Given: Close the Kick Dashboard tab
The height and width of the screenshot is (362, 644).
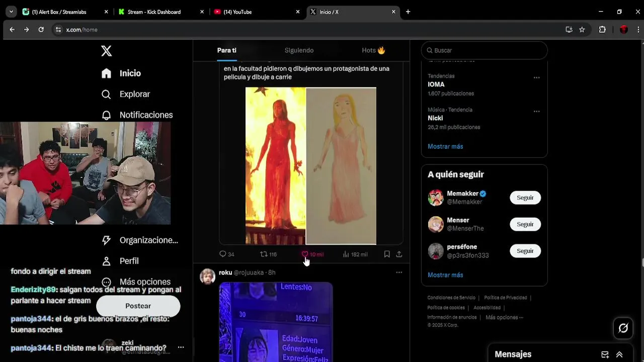Looking at the screenshot, I should tap(202, 12).
